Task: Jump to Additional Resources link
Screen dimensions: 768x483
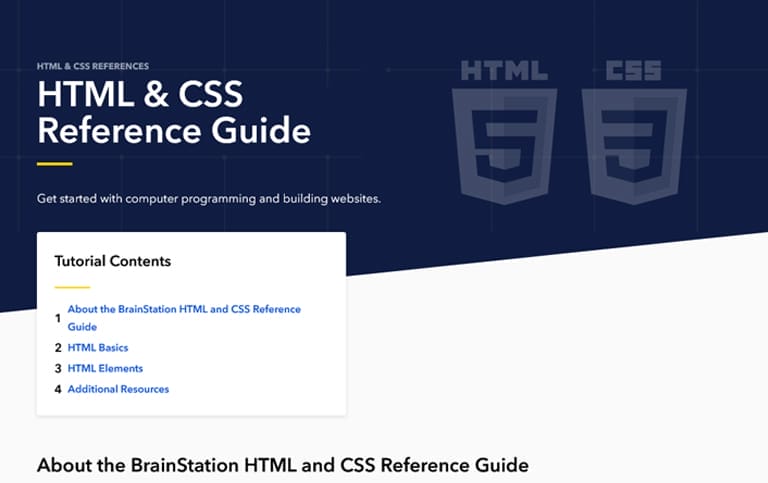Action: click(118, 389)
